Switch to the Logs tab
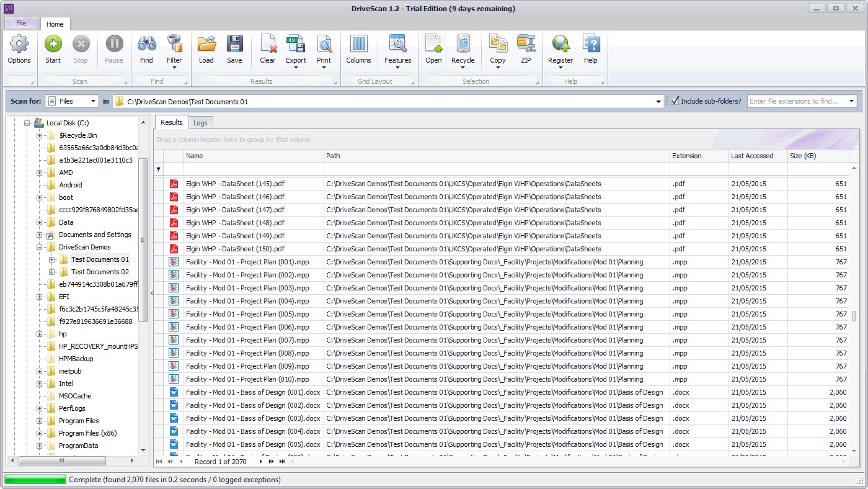 pyautogui.click(x=200, y=123)
